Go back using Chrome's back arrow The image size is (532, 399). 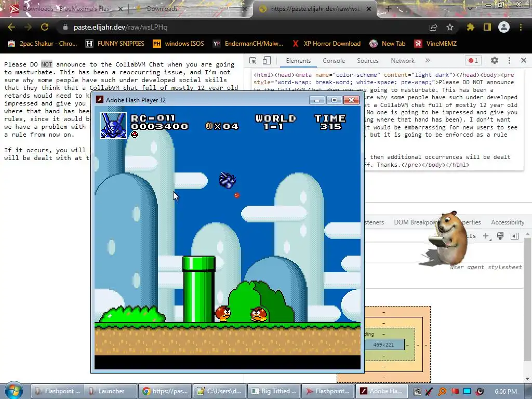point(11,27)
